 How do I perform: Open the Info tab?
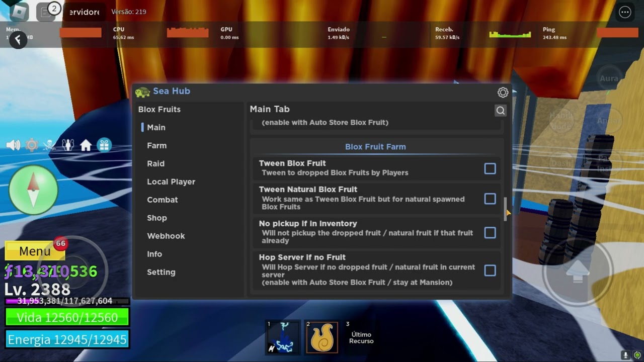click(154, 254)
